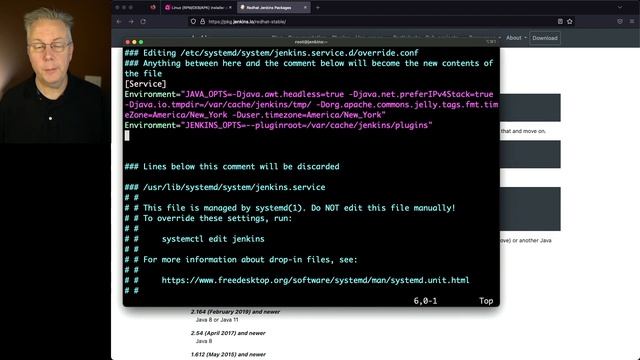Select 'systemctl edit jenkins' text in the terminal

(213, 239)
